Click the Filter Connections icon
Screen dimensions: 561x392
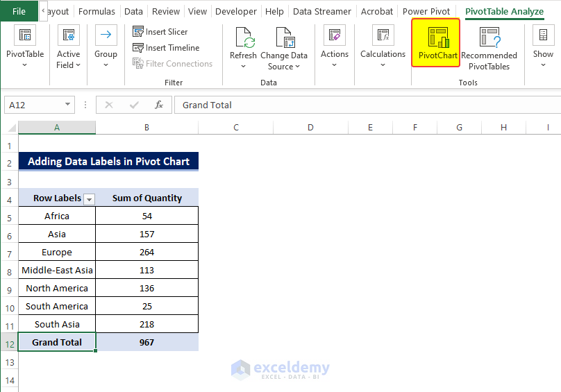[x=137, y=63]
